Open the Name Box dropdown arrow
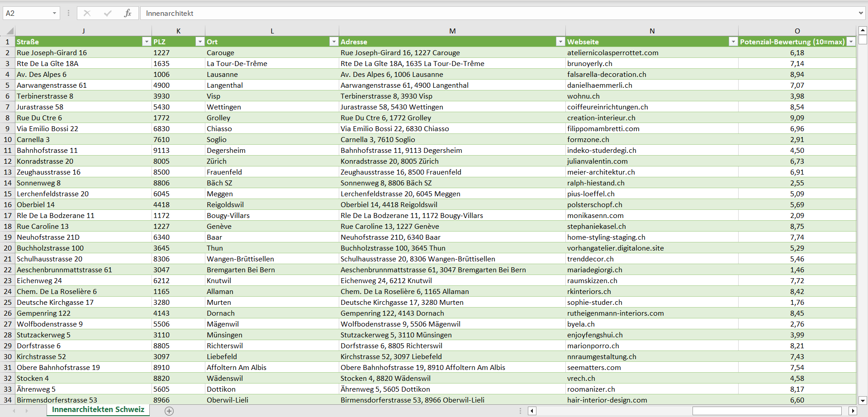The width and height of the screenshot is (868, 417). [54, 13]
